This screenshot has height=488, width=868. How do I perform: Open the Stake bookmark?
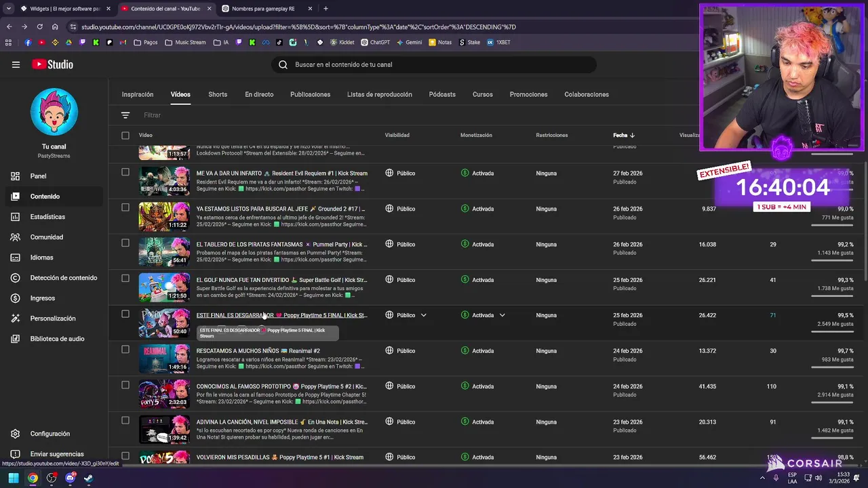(469, 42)
